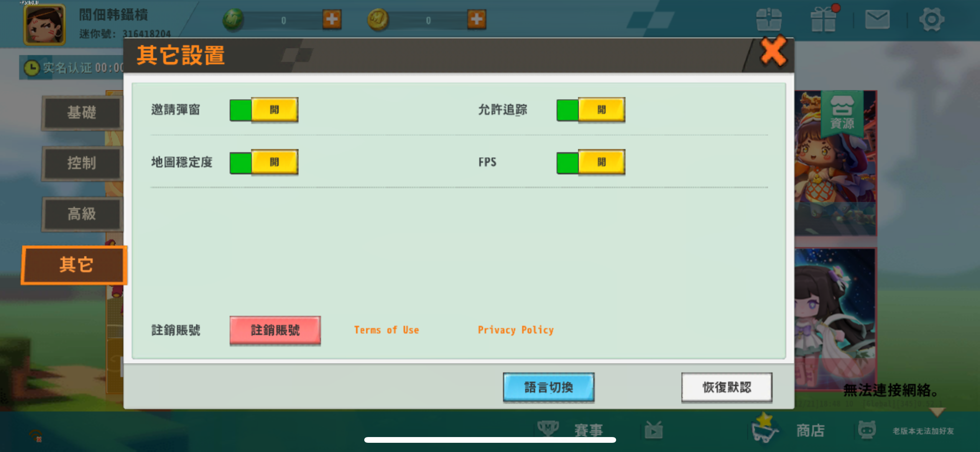Tap plus to add green currency
The height and width of the screenshot is (452, 980).
click(x=332, y=20)
